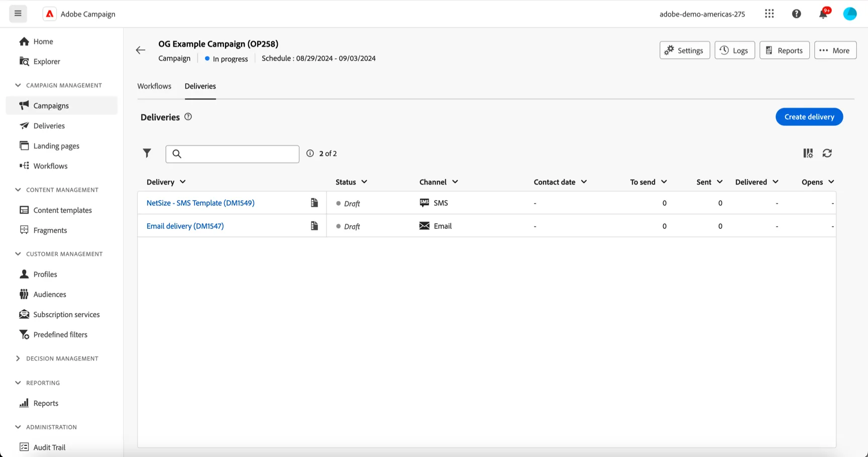Open the campaign Settings button
Screen dimensions: 868x457
click(x=685, y=50)
